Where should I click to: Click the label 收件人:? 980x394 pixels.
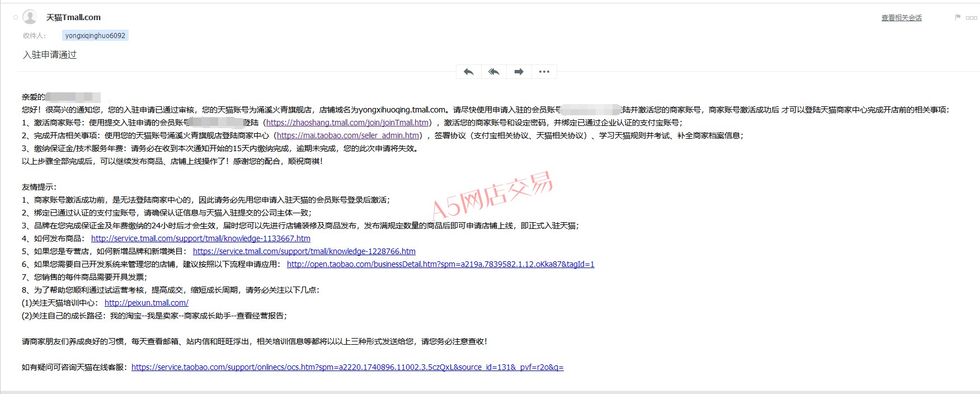coord(35,35)
